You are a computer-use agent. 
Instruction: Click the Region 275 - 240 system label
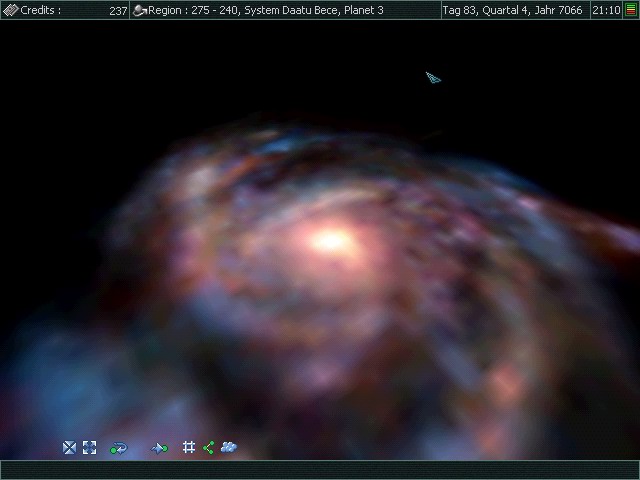point(266,10)
